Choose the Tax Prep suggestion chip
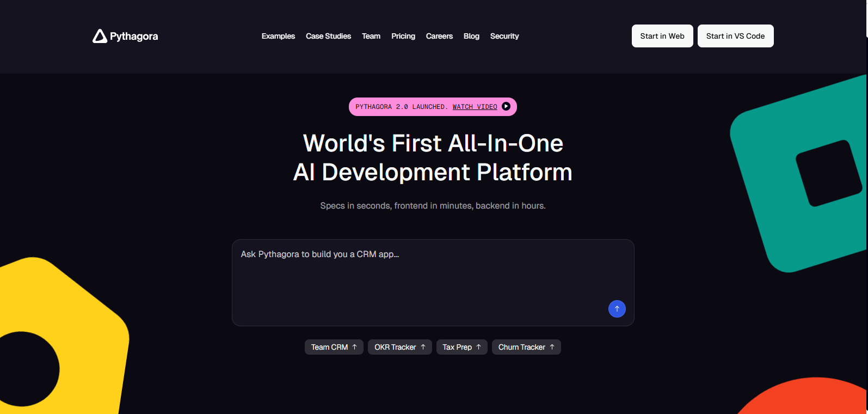868x414 pixels. coord(462,347)
